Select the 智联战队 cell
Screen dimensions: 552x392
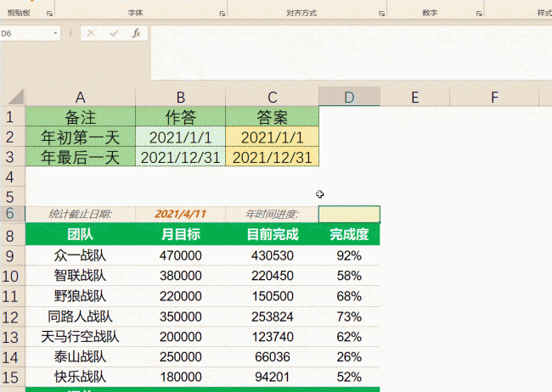[x=81, y=276]
